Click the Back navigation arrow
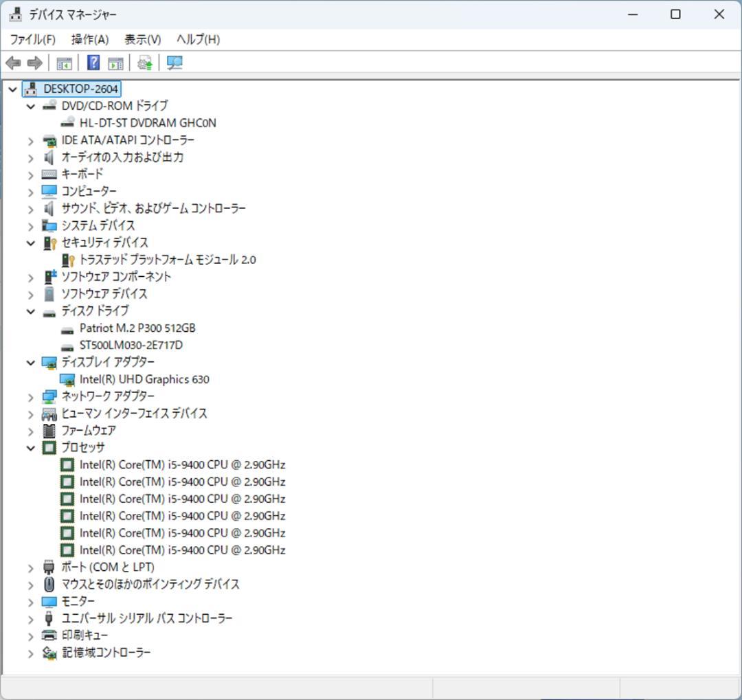 pyautogui.click(x=12, y=63)
